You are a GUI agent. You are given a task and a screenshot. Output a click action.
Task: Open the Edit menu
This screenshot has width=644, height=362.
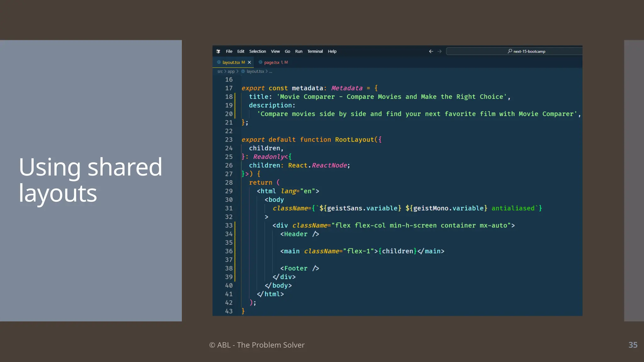(241, 51)
